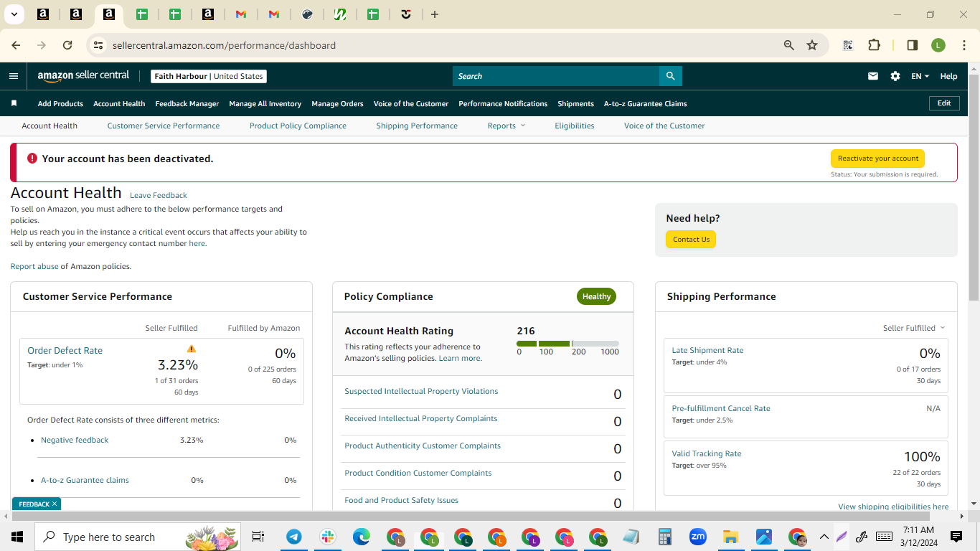Open the Chrome profile avatar
Viewport: 980px width, 551px height.
(x=938, y=45)
